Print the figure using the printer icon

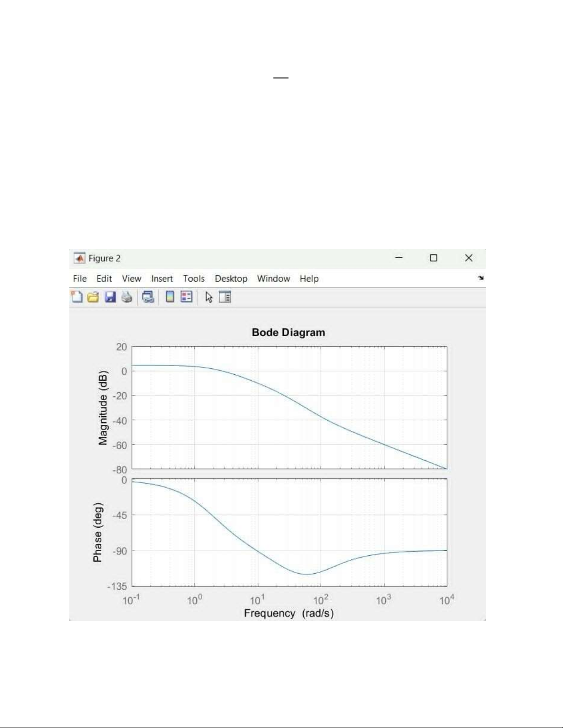[x=127, y=297]
